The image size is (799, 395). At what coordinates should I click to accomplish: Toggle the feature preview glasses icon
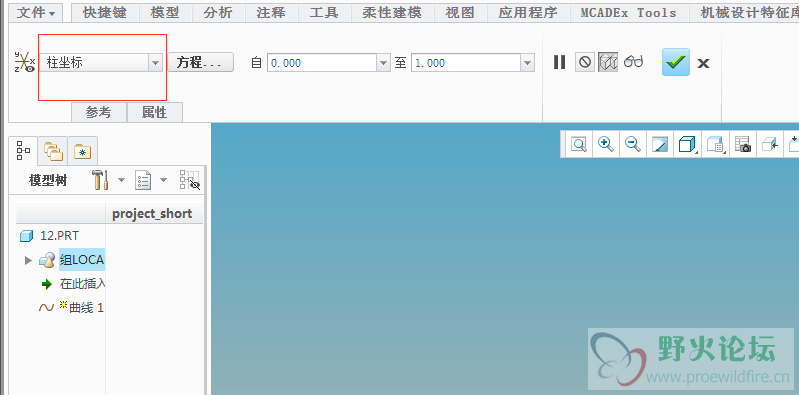click(x=633, y=62)
